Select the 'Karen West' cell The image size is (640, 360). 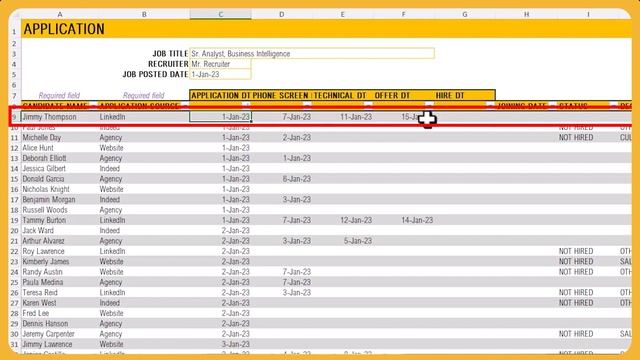tap(60, 303)
